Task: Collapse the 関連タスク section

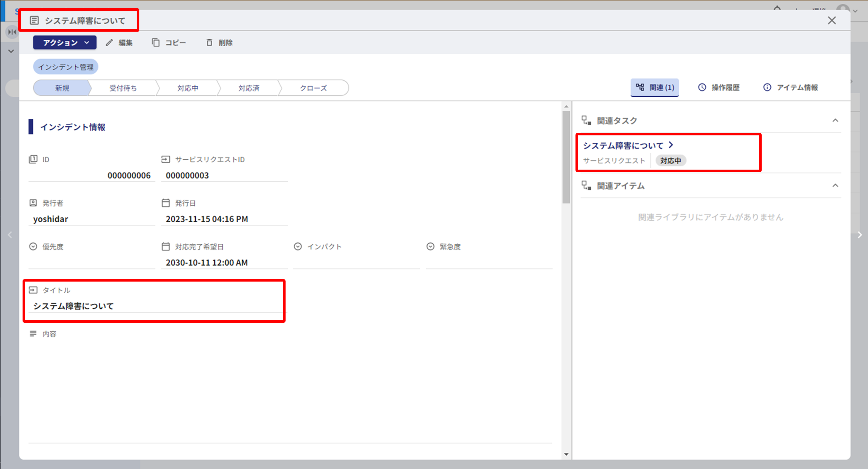Action: click(835, 121)
